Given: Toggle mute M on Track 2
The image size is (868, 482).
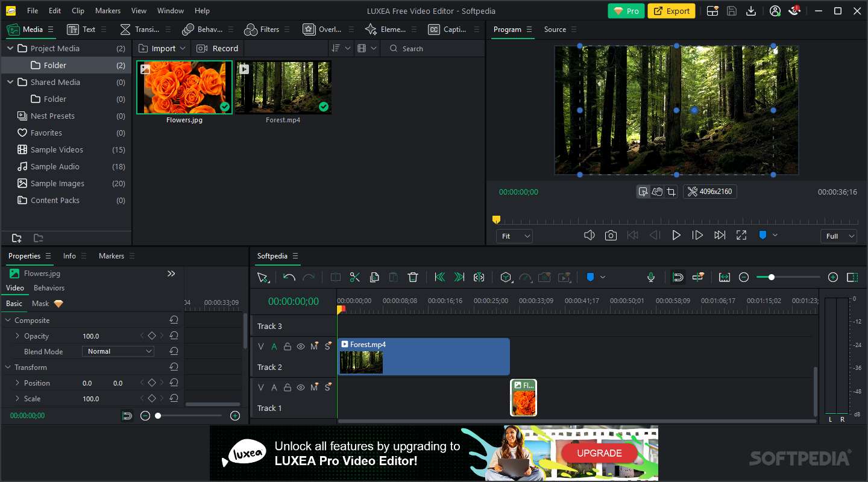Looking at the screenshot, I should pos(314,346).
